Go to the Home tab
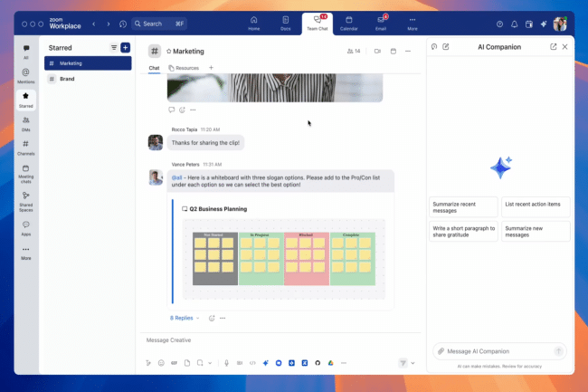 [254, 24]
